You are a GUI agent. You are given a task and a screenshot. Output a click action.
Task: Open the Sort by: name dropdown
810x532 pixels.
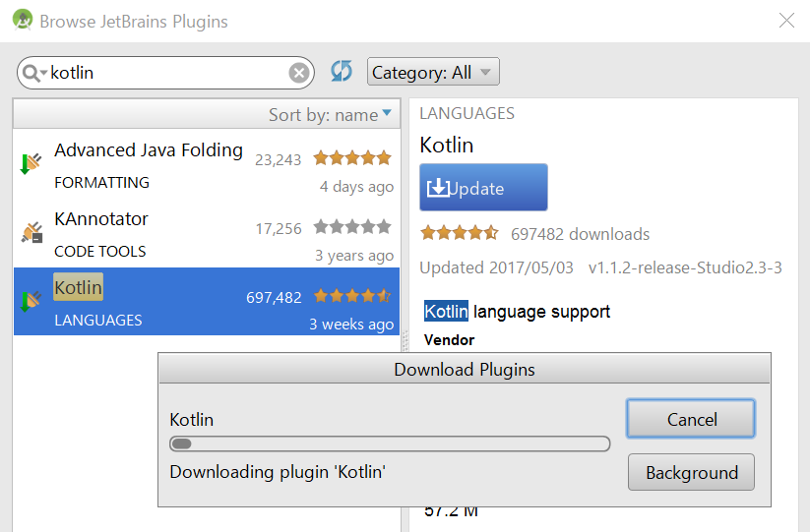[x=331, y=114]
